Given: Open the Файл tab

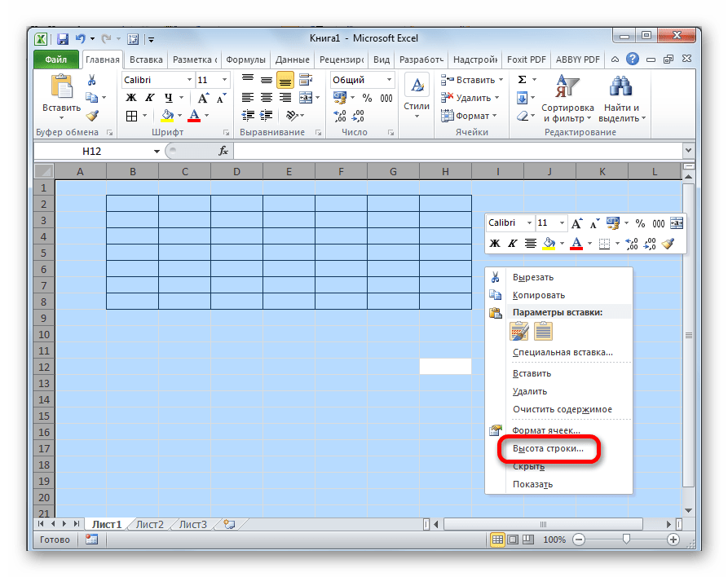Looking at the screenshot, I should pos(56,59).
